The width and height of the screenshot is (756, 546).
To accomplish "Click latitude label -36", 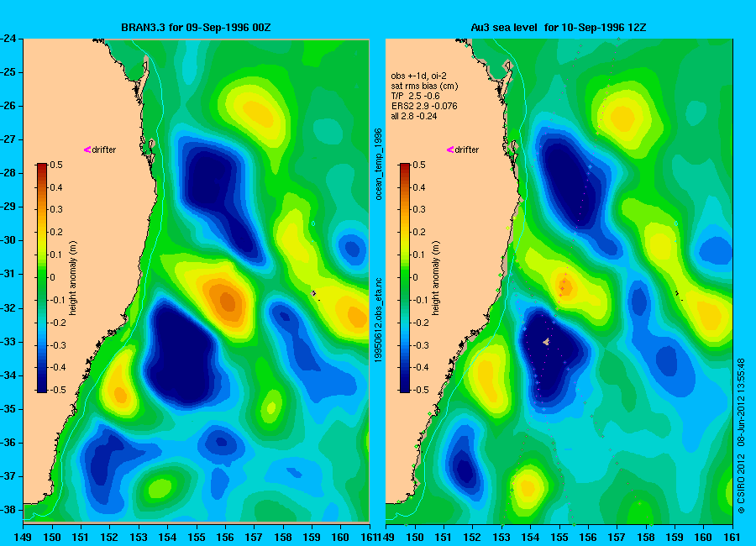I will (x=8, y=443).
